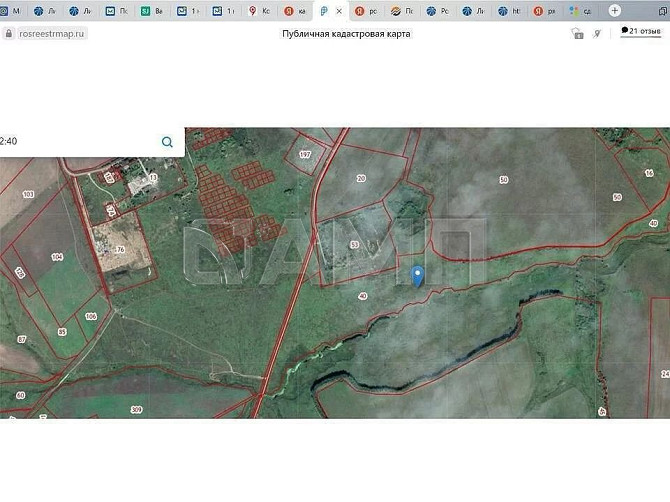The width and height of the screenshot is (670, 502).
Task: Switch to the 'сд' tab with colorful icon
Action: (x=581, y=11)
